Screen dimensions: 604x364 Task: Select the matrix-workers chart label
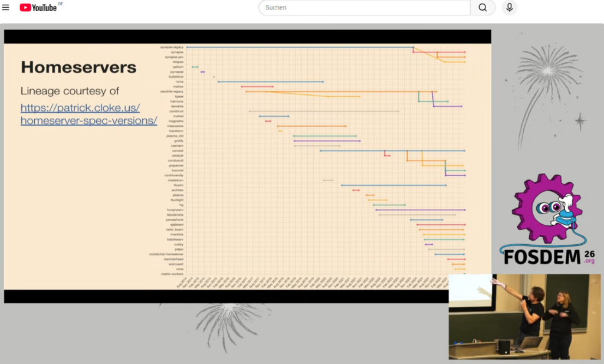pyautogui.click(x=172, y=274)
